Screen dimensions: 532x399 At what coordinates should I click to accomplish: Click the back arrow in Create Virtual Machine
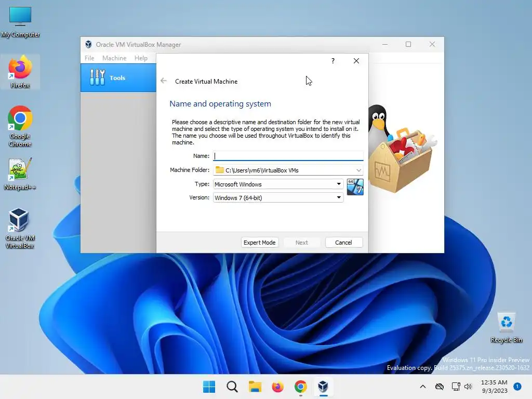coord(164,81)
